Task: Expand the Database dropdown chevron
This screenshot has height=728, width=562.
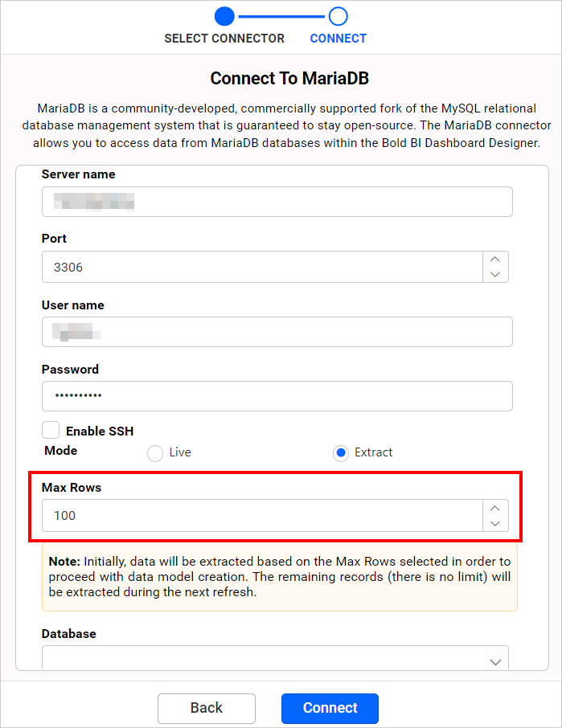Action: click(495, 661)
